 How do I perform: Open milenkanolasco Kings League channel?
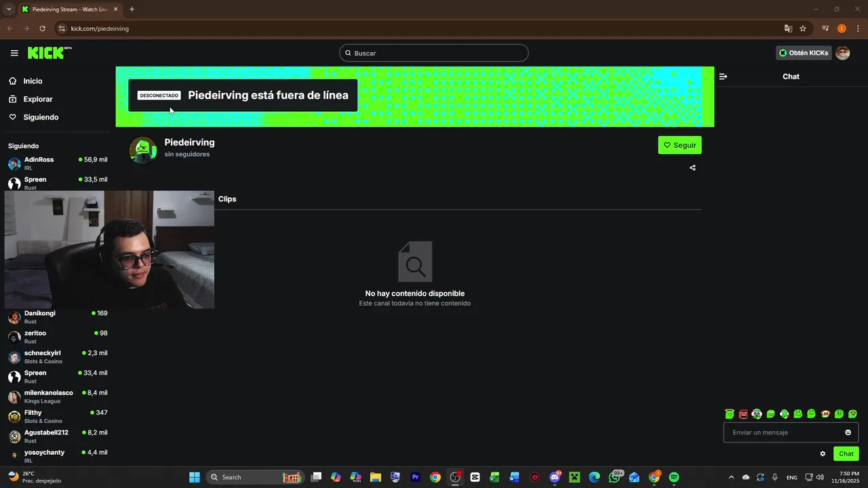pyautogui.click(x=58, y=396)
